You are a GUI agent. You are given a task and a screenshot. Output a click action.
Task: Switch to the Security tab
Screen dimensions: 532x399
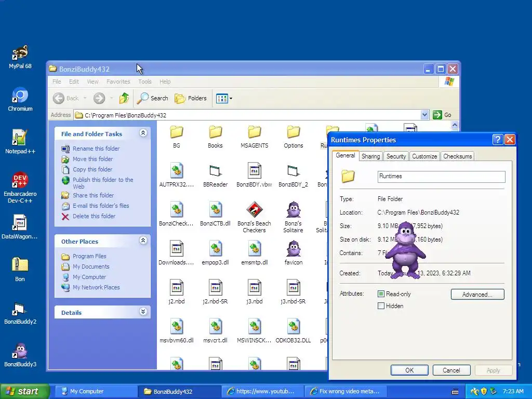[396, 156]
